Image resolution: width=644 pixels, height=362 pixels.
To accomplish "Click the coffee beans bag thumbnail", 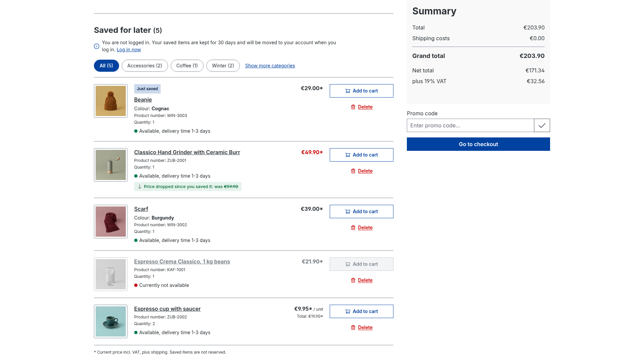I will 111,274.
